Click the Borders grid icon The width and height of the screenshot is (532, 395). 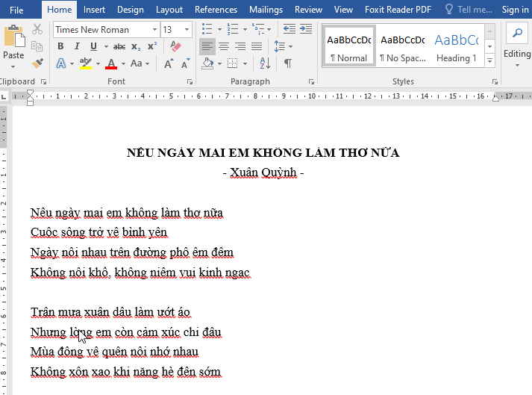232,63
